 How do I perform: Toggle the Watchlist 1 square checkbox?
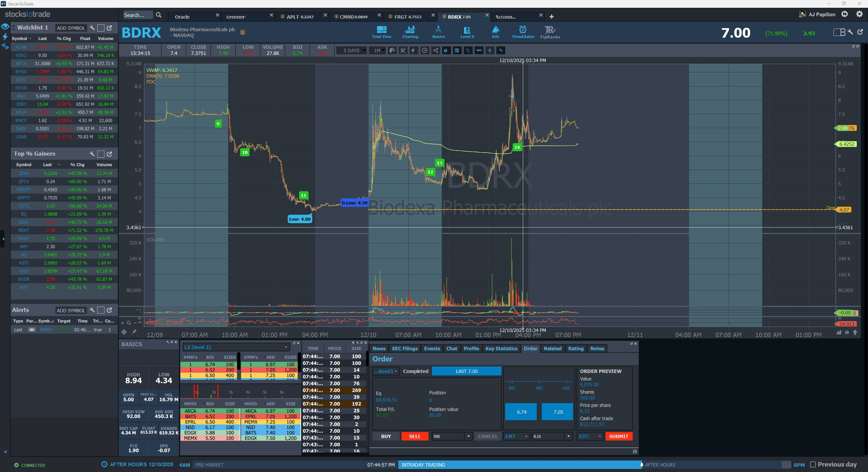coord(101,28)
